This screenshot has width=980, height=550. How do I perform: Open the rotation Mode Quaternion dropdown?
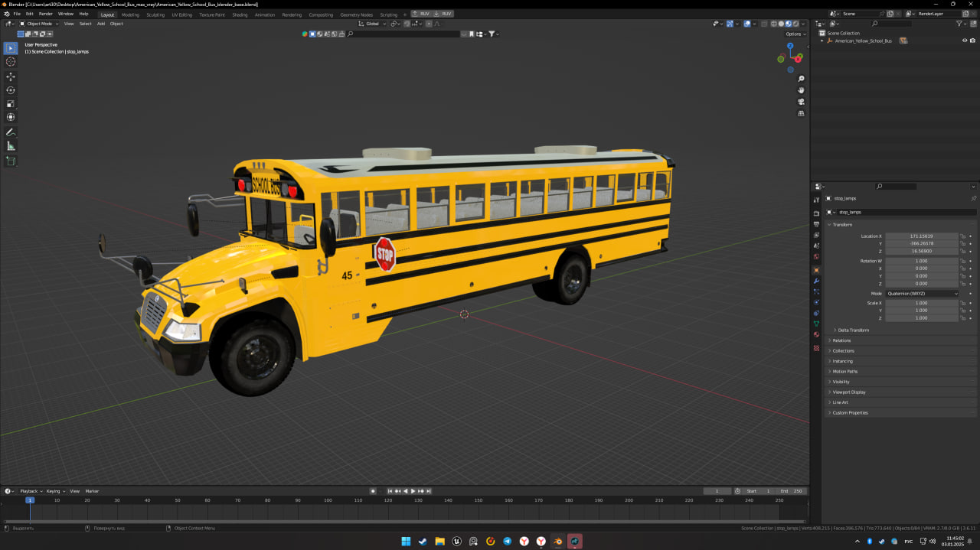[923, 294]
